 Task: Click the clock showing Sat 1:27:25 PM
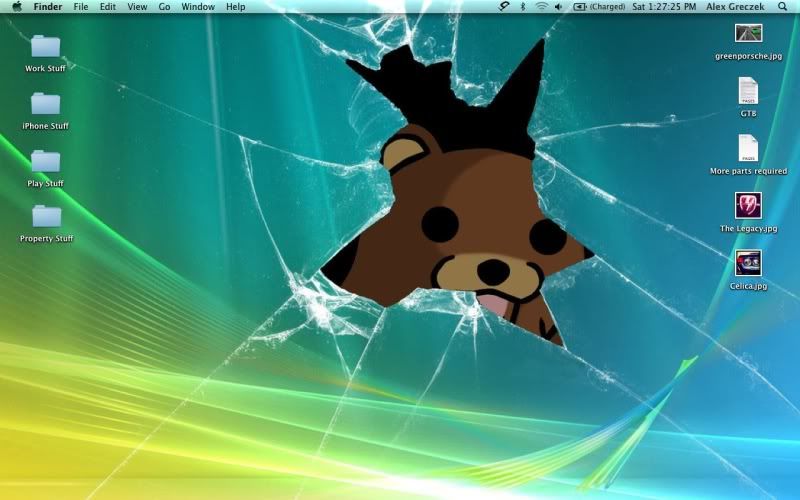pyautogui.click(x=664, y=7)
